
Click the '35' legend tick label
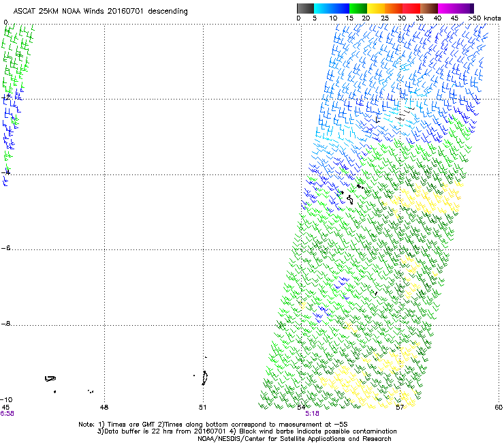click(420, 18)
